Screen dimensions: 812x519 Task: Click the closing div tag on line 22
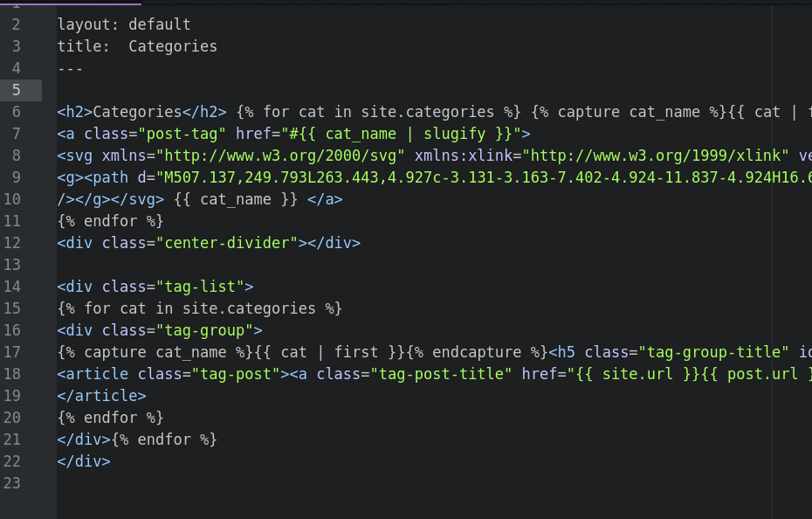pos(84,461)
